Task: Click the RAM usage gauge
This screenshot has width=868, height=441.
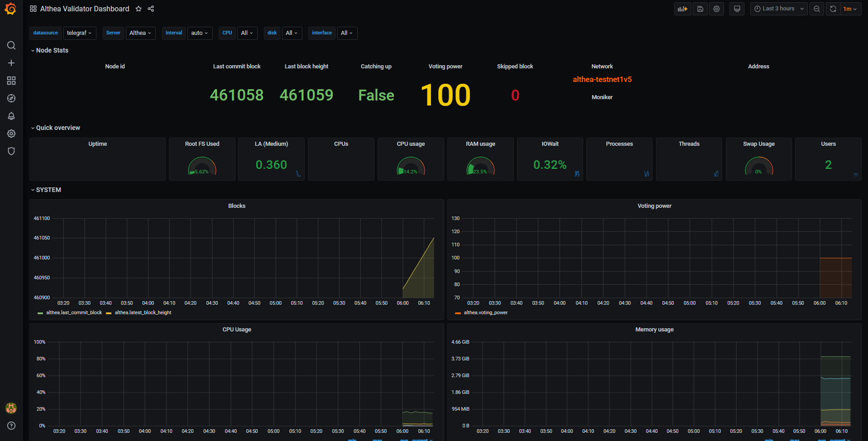Action: pos(480,166)
